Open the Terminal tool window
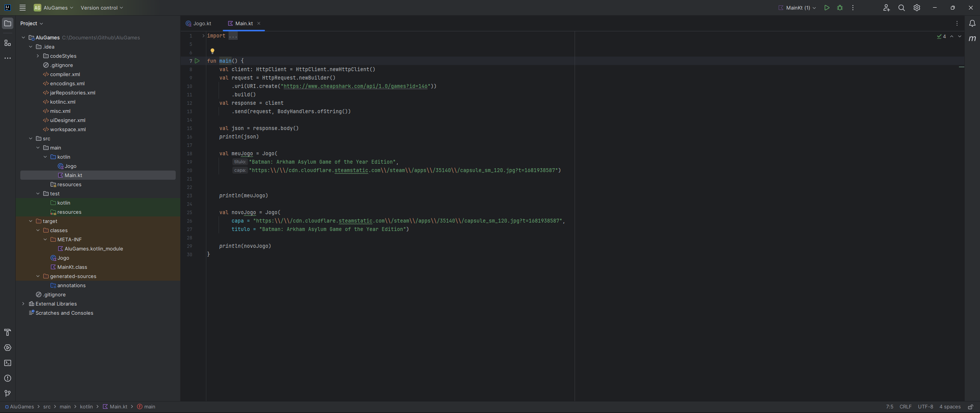 8,363
